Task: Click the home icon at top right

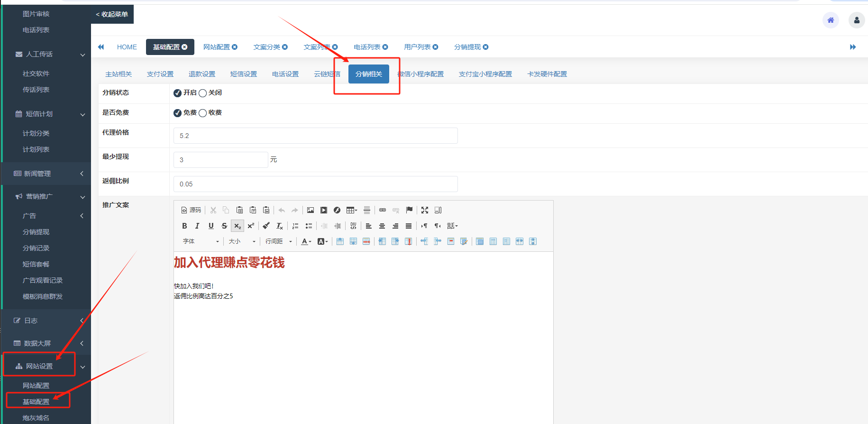Action: 831,20
